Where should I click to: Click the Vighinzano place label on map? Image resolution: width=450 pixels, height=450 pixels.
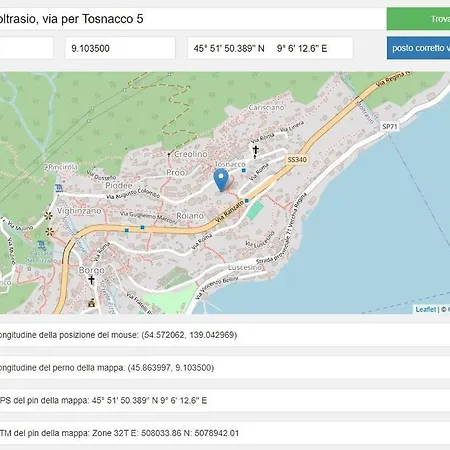pos(79,211)
